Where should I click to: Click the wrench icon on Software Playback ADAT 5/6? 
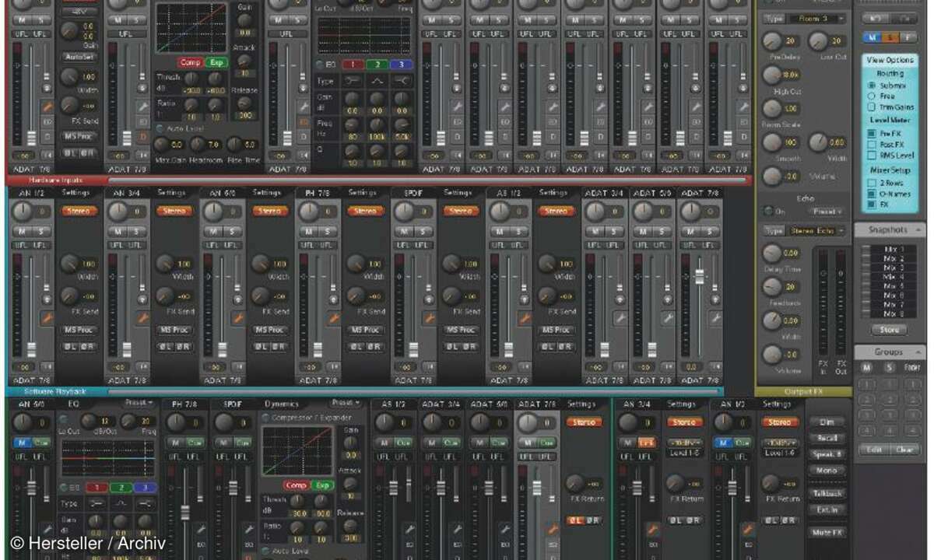click(x=668, y=318)
